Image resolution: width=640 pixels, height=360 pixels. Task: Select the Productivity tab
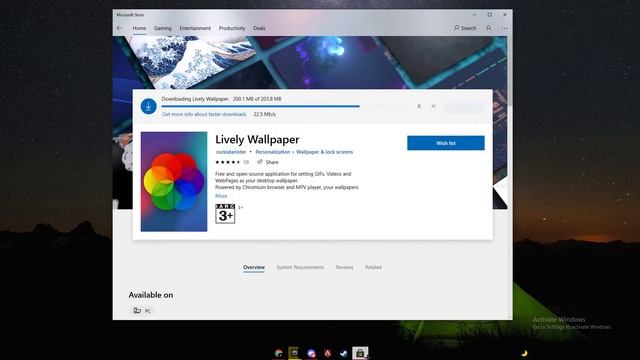[x=232, y=28]
